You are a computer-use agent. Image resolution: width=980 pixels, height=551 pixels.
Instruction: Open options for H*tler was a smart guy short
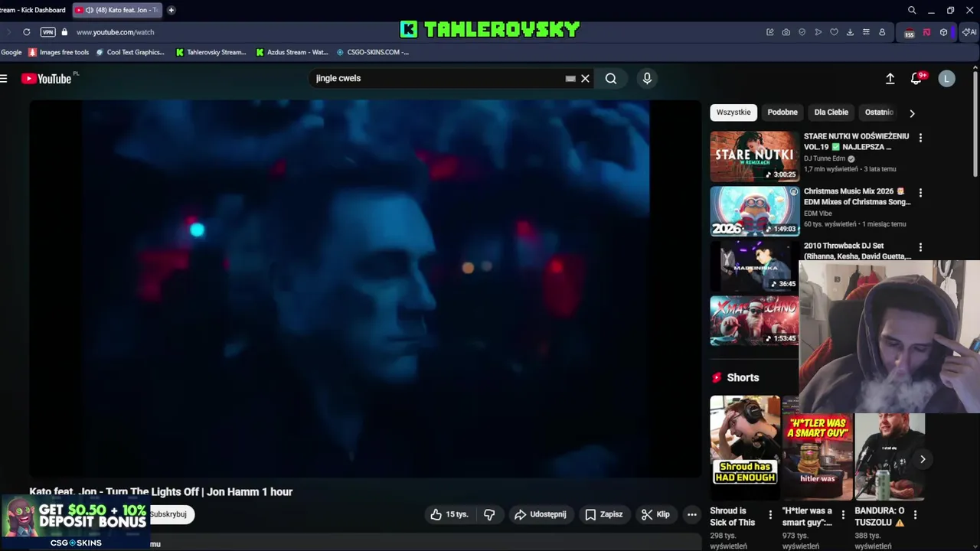[x=843, y=515]
